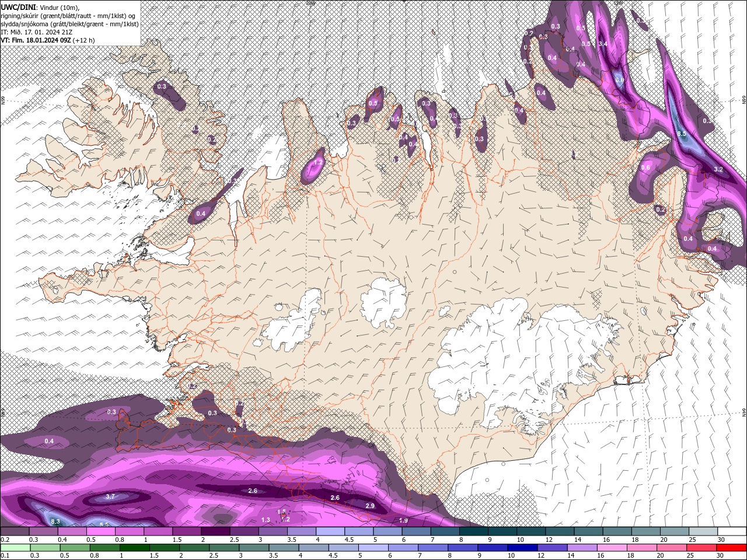The width and height of the screenshot is (747, 560).
Task: Select the light grey swatch labeled 25 on upper scale
Action: coord(703,531)
